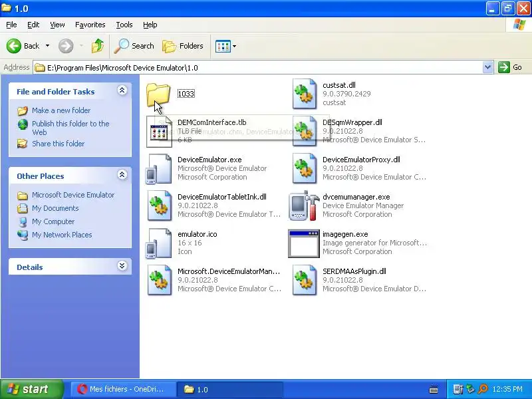Image resolution: width=532 pixels, height=399 pixels.
Task: Go to Microsoft Device Emulator folder link
Action: tap(73, 195)
